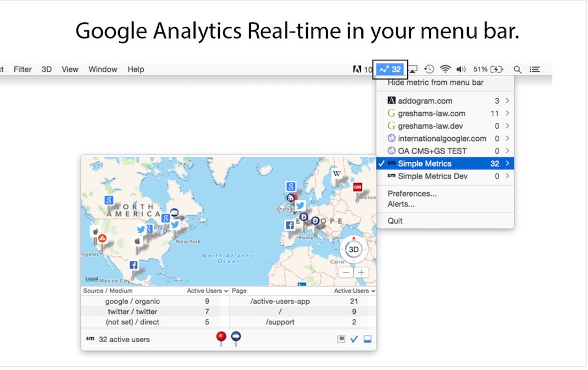The height and width of the screenshot is (370, 588).
Task: Expand the internationalgoogler.com submenu arrow
Action: click(507, 138)
